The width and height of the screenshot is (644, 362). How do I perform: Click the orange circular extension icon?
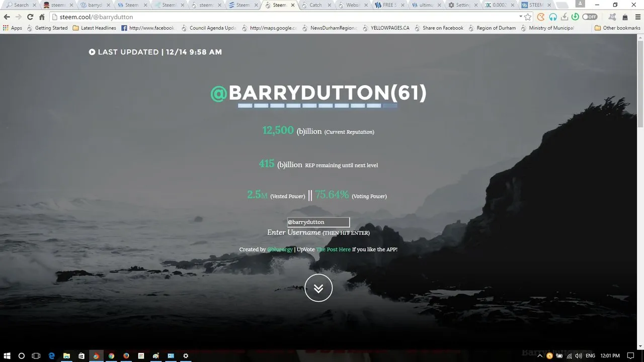(541, 17)
